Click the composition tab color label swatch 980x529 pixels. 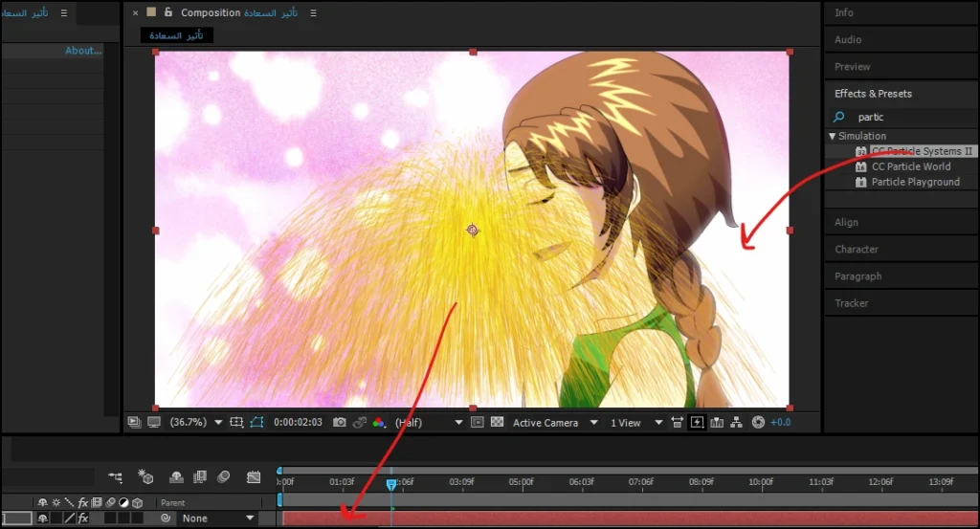pyautogui.click(x=151, y=11)
